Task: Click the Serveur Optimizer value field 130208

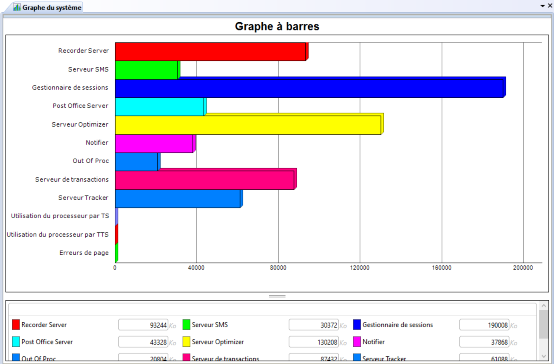Action: (314, 342)
